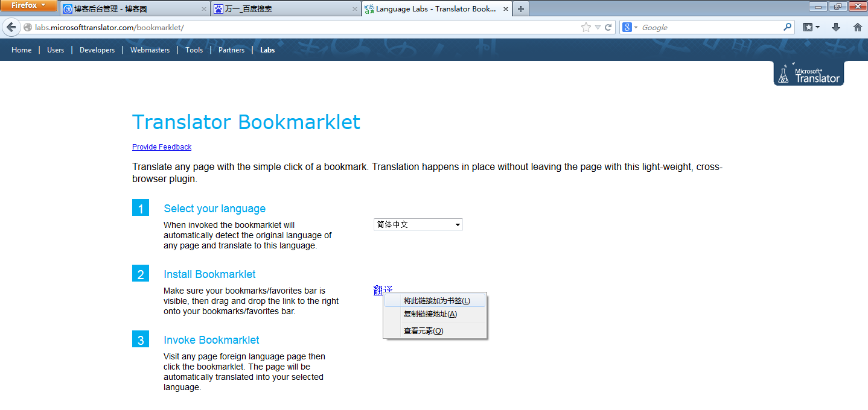This screenshot has width=868, height=410.
Task: Choose 将此链接加为书签 in context menu
Action: [435, 300]
